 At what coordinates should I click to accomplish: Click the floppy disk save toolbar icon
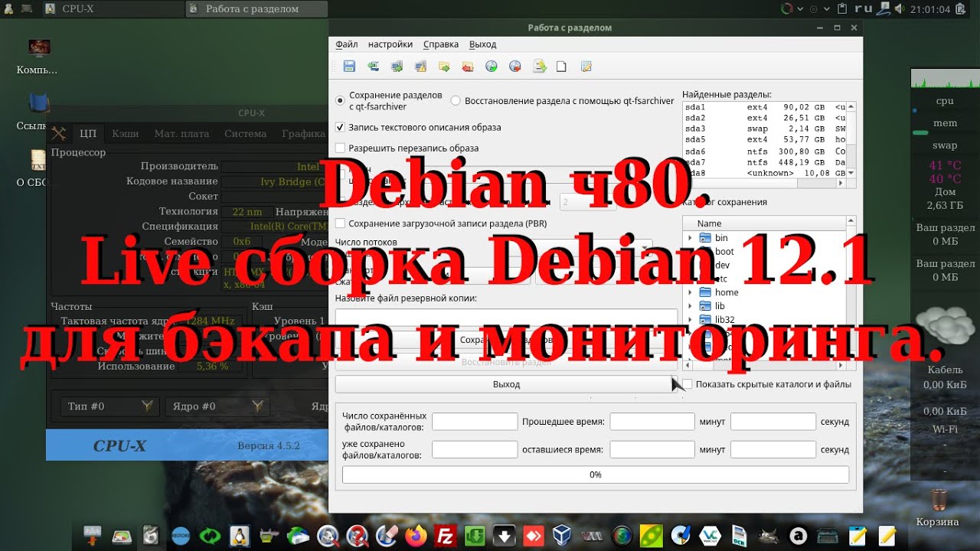click(349, 67)
